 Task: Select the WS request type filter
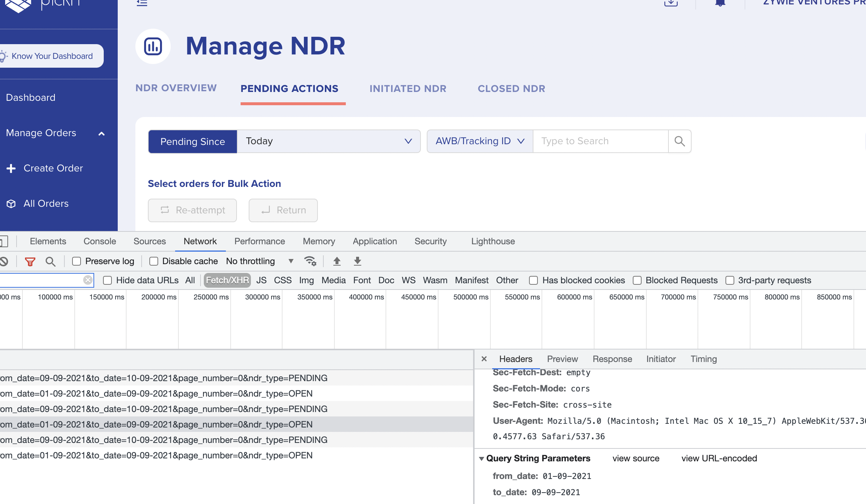[408, 280]
